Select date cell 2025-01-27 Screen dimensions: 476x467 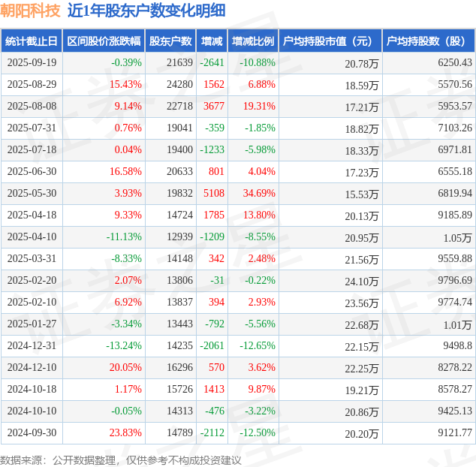point(32,324)
